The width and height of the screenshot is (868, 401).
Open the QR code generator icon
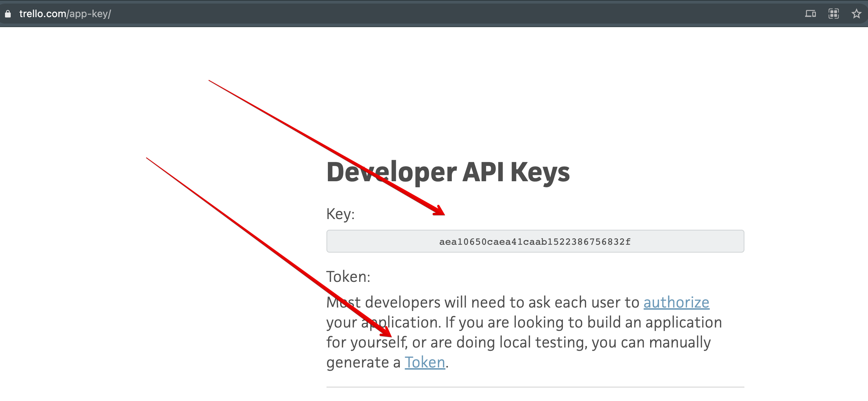(833, 14)
